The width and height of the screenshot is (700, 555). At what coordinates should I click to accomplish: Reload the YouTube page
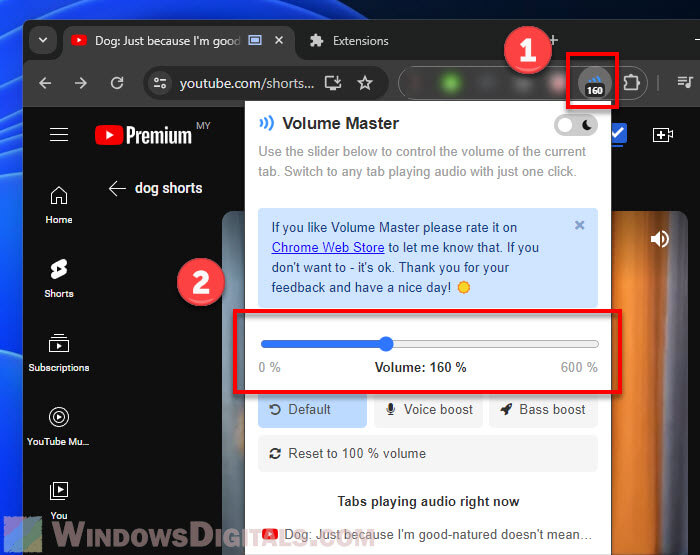click(x=117, y=83)
